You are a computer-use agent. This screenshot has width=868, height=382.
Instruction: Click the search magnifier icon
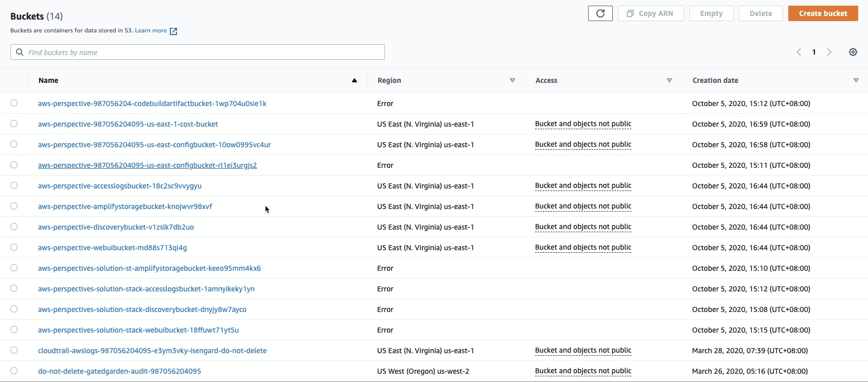click(x=20, y=52)
